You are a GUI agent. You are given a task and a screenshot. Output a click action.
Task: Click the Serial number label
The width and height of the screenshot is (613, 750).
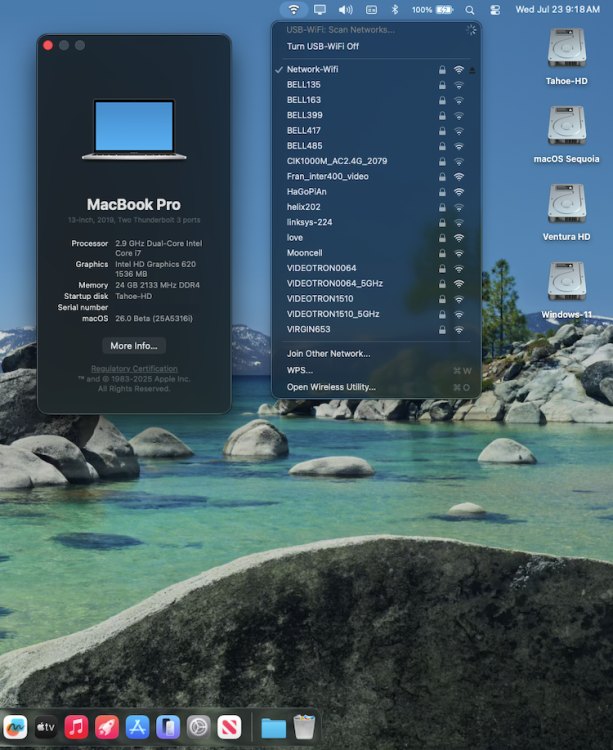tap(83, 308)
